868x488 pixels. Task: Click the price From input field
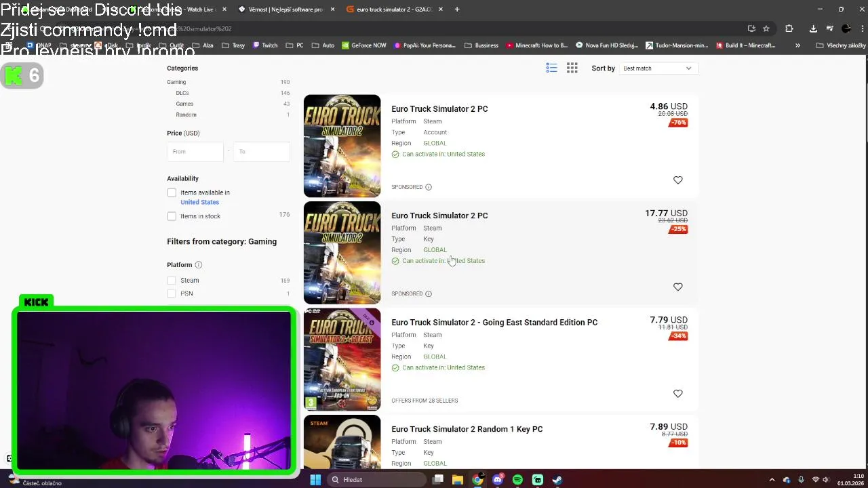coord(195,152)
